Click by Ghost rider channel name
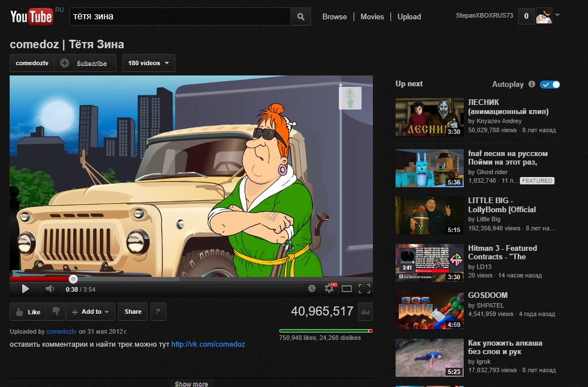The width and height of the screenshot is (588, 387). [x=488, y=172]
